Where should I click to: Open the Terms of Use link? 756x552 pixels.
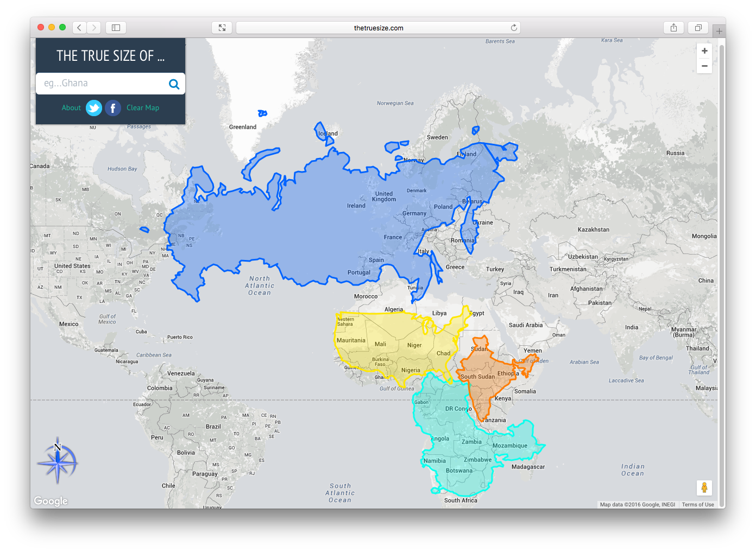[698, 505]
